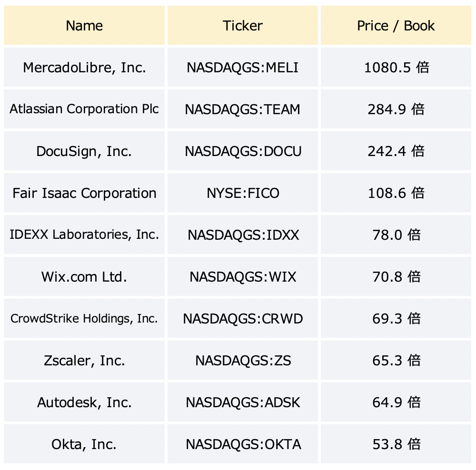Click the Ticker column header
The image size is (476, 470).
[x=243, y=26]
